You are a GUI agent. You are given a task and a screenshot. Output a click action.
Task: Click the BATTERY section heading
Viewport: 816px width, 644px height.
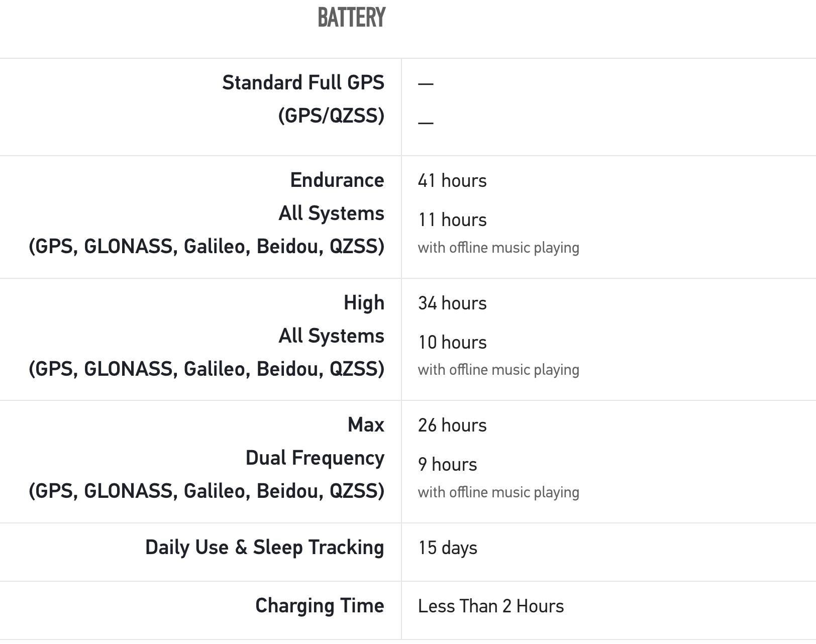coord(351,18)
